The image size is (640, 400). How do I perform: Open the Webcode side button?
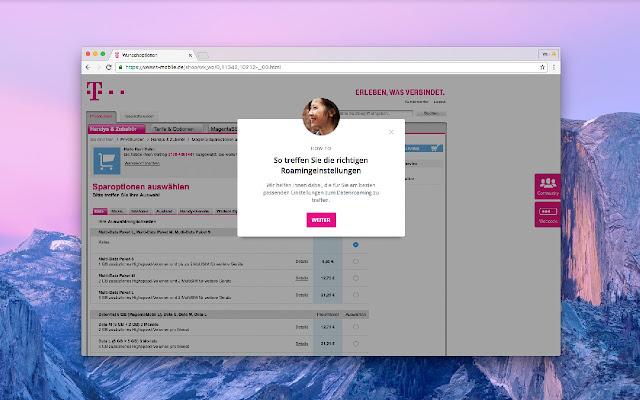coord(547,214)
